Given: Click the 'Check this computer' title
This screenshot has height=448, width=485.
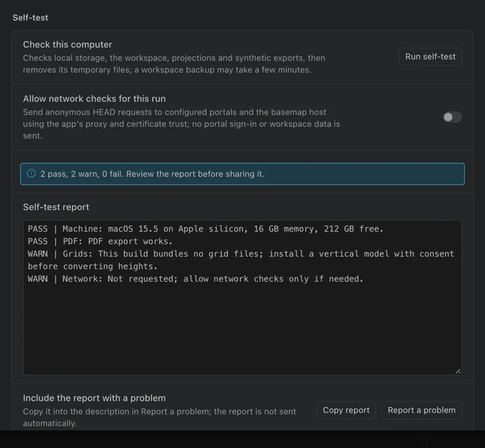Looking at the screenshot, I should (x=67, y=45).
